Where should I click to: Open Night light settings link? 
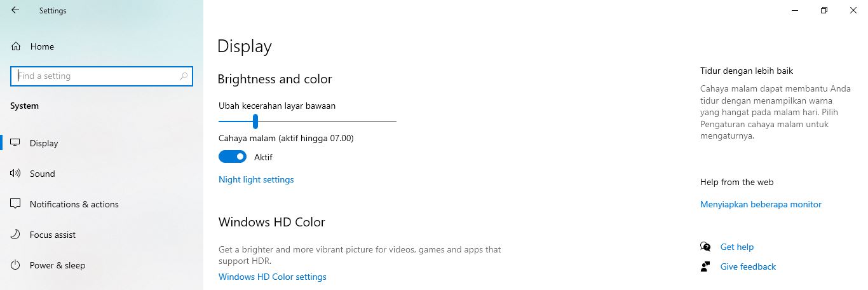point(256,179)
